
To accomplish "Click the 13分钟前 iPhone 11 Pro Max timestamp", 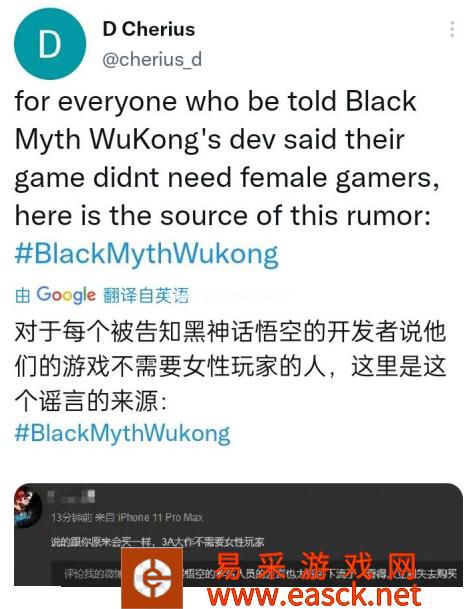I will [x=127, y=517].
